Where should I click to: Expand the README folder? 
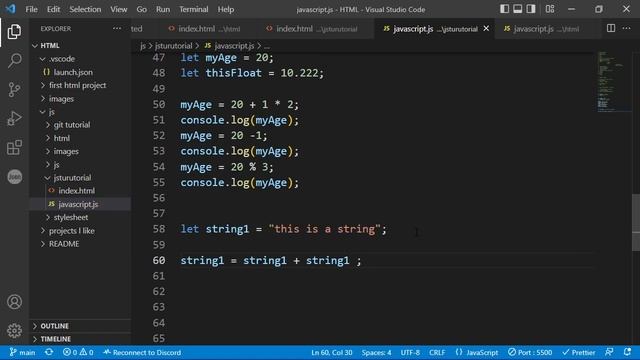[x=64, y=244]
